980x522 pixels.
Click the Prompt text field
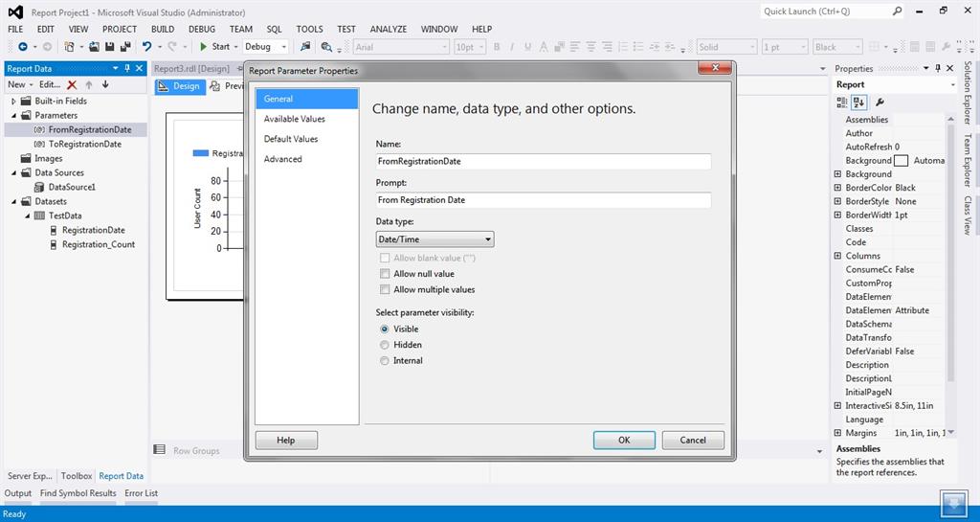(543, 200)
